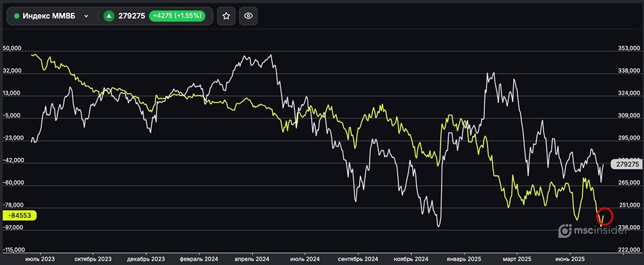644x265 pixels.
Task: Click the февраль 2024 date on the time axis
Action: tap(199, 260)
